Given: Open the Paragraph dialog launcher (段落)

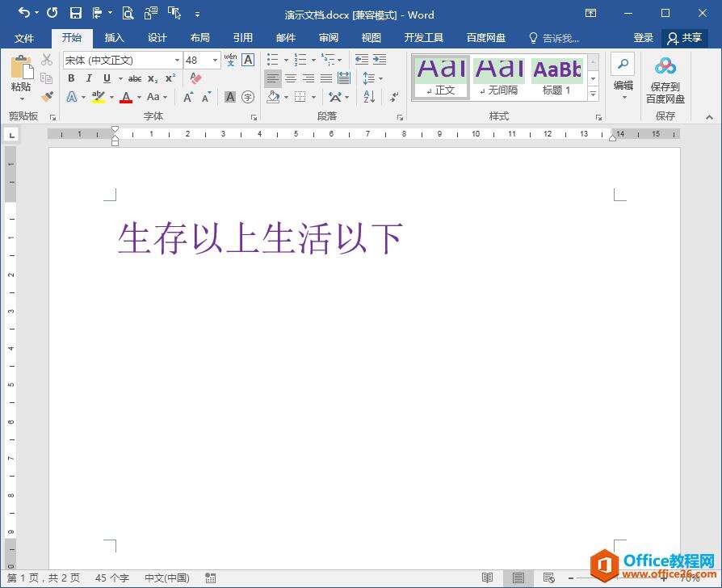Looking at the screenshot, I should coord(400,117).
